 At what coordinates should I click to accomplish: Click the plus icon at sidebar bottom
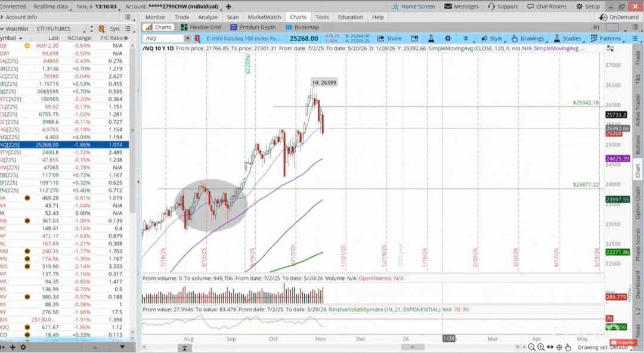13,347
